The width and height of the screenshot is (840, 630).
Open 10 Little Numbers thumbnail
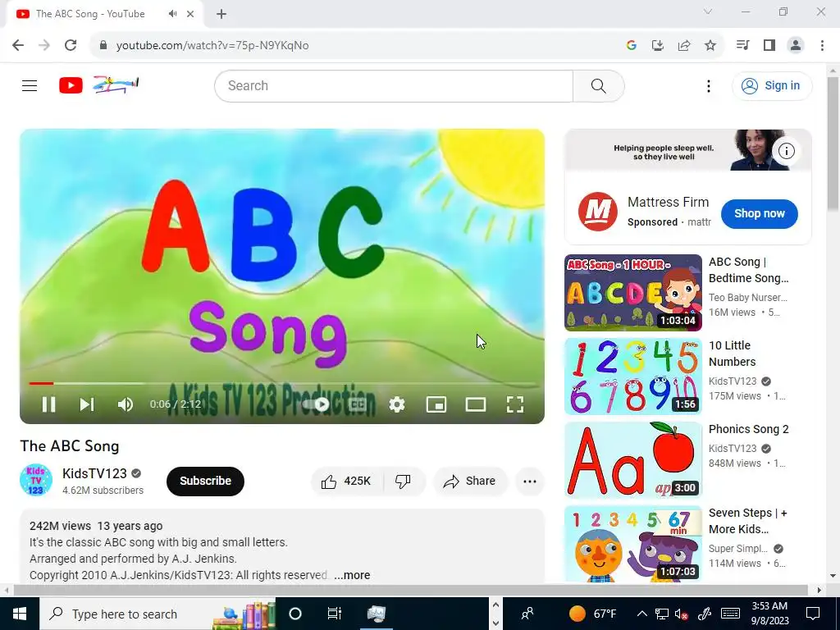pos(632,376)
